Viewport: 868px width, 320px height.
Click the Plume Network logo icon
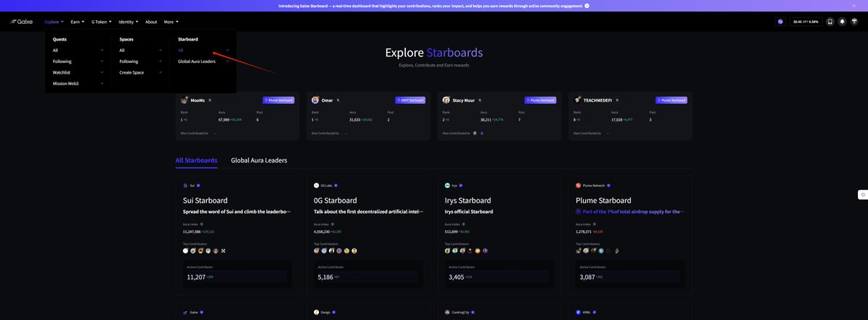click(578, 186)
